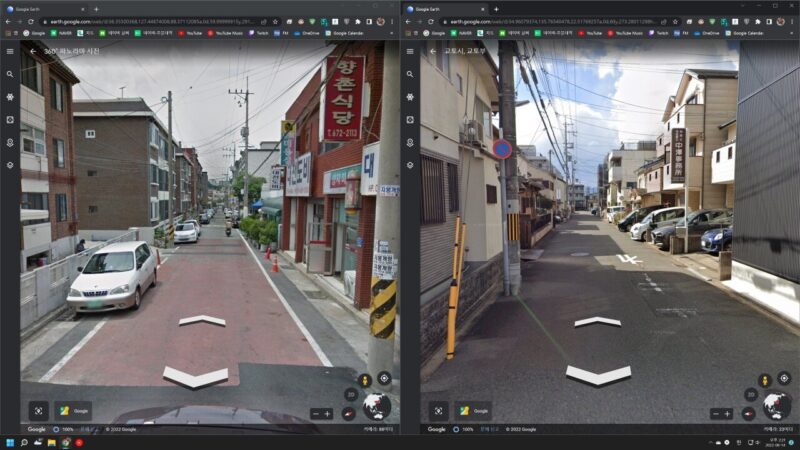The height and width of the screenshot is (450, 800).
Task: Open the Google Earth menu in left window
Action: (10, 51)
